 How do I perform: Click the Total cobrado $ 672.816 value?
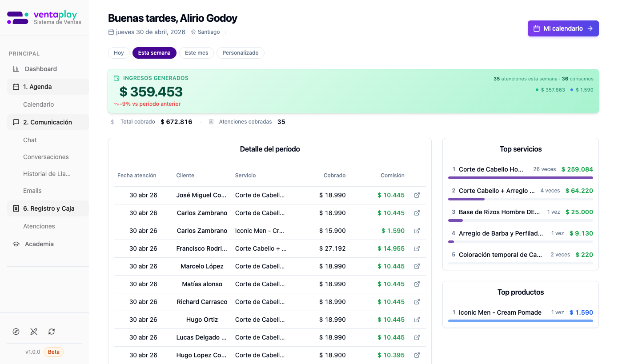(x=177, y=122)
